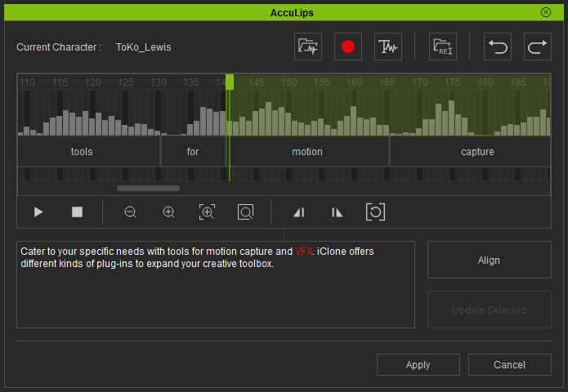Open an audio file with the folder-waveform icon
This screenshot has height=392, width=568.
coord(309,47)
